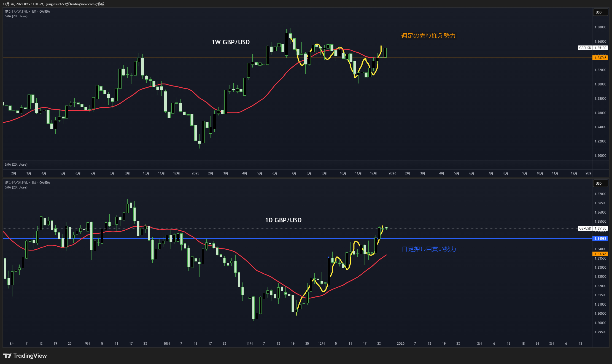This screenshot has width=612, height=364.
Task: Select blue annotation 日足押し目買い勢力
Action: click(x=429, y=249)
